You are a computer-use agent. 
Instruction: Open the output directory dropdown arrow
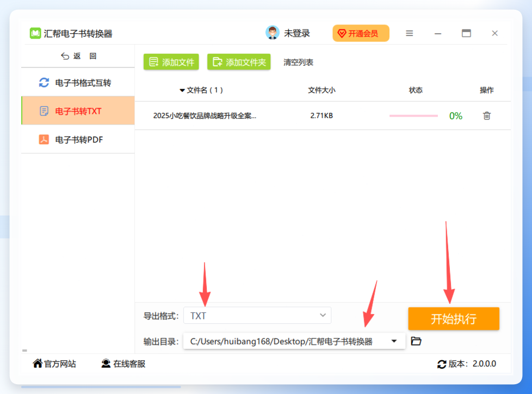[394, 341]
